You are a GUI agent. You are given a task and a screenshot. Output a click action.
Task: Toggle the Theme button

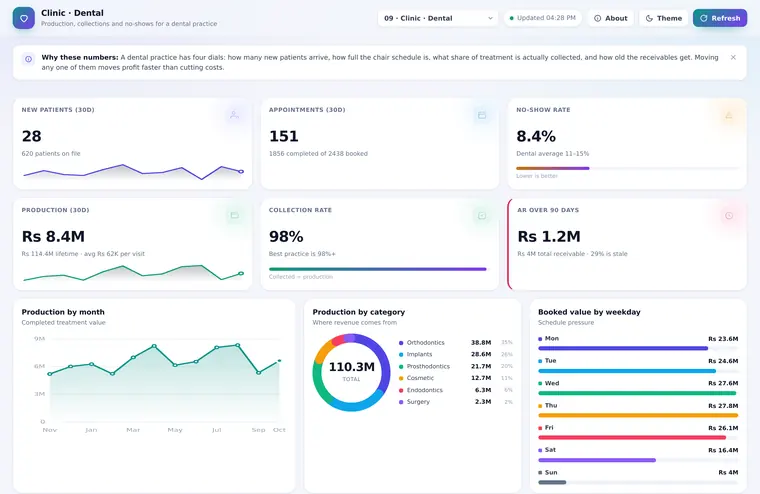(x=664, y=18)
